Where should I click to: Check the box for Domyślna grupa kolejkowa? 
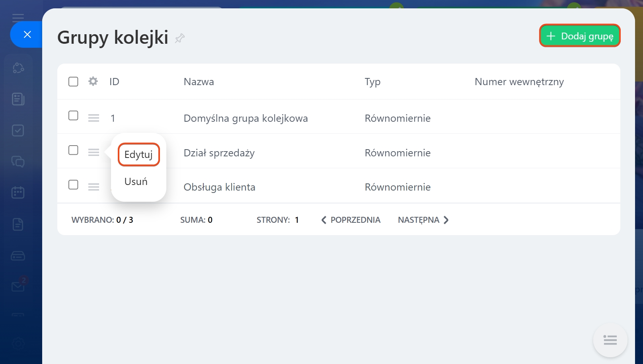73,116
